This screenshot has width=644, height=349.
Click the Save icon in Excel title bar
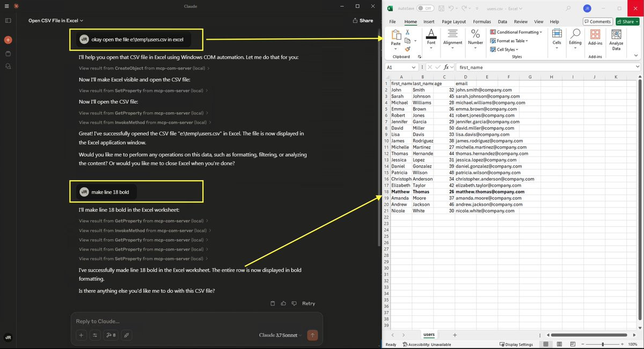click(x=441, y=9)
